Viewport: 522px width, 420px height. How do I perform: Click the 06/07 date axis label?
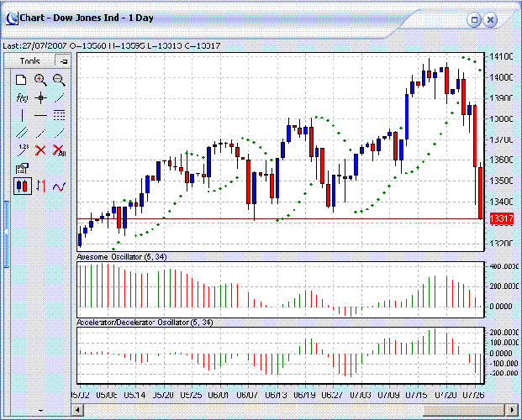pyautogui.click(x=246, y=395)
